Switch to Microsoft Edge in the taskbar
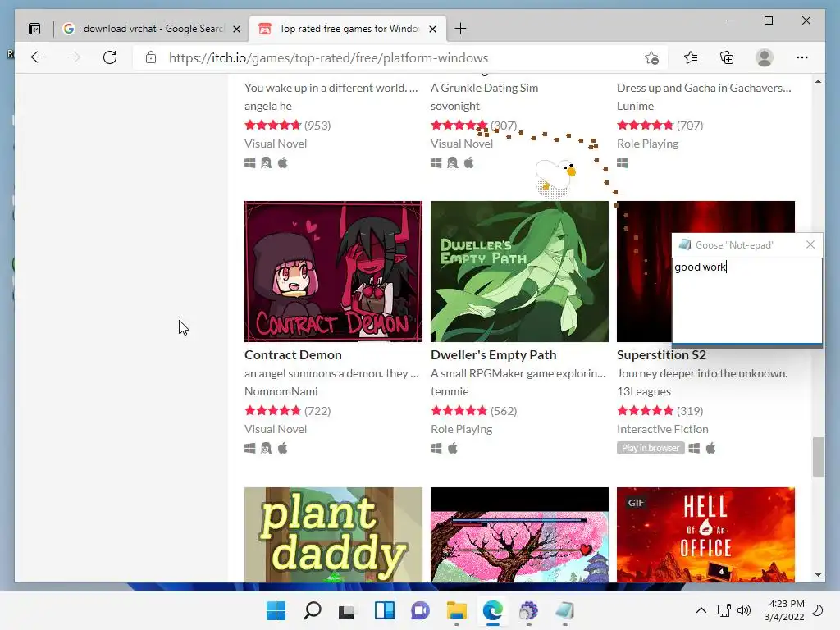Viewport: 840px width, 630px height. (492, 610)
